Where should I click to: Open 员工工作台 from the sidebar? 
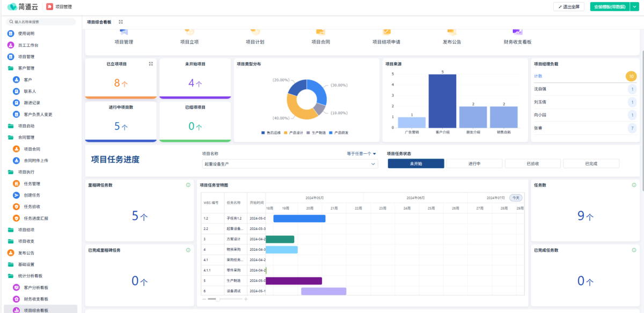pos(27,45)
